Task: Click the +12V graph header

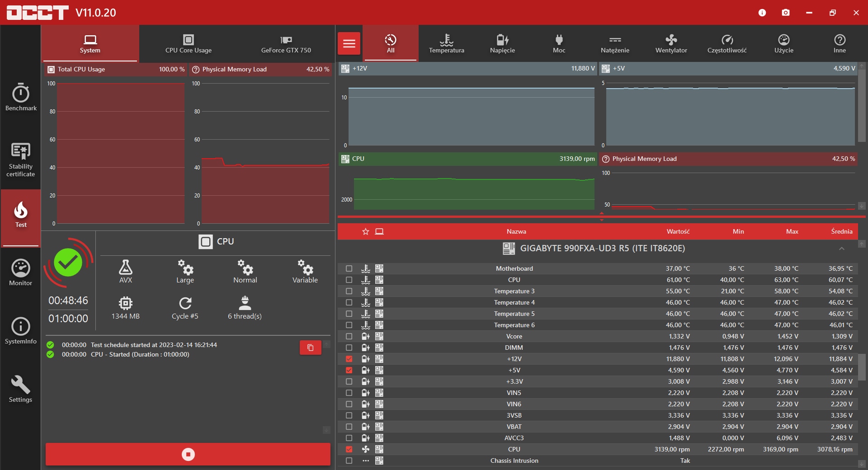Action: (468, 68)
